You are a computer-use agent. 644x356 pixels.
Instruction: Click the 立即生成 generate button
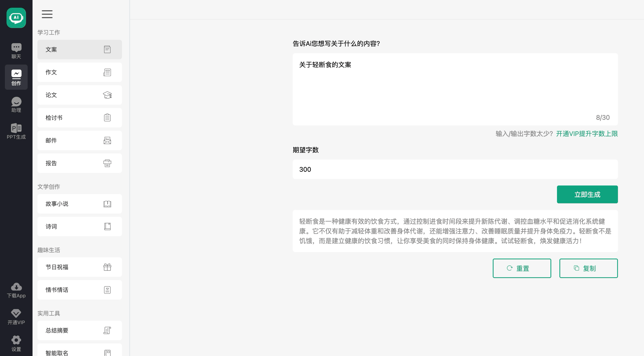point(587,194)
